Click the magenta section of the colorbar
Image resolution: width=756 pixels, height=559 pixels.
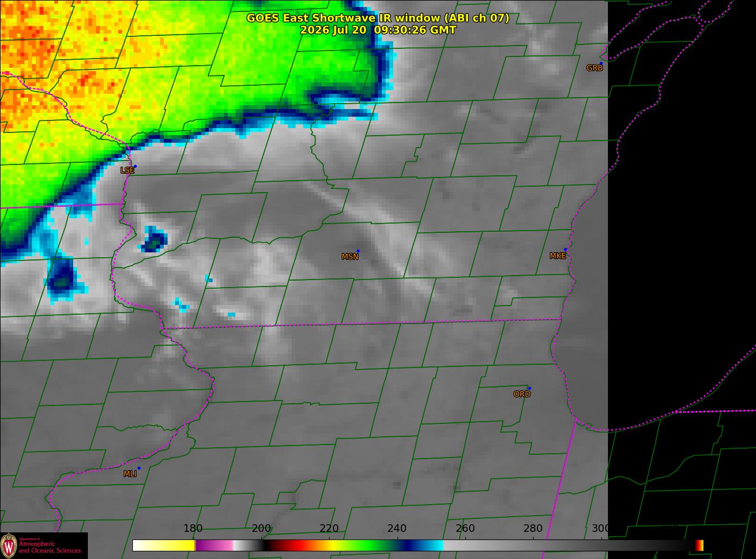214,545
